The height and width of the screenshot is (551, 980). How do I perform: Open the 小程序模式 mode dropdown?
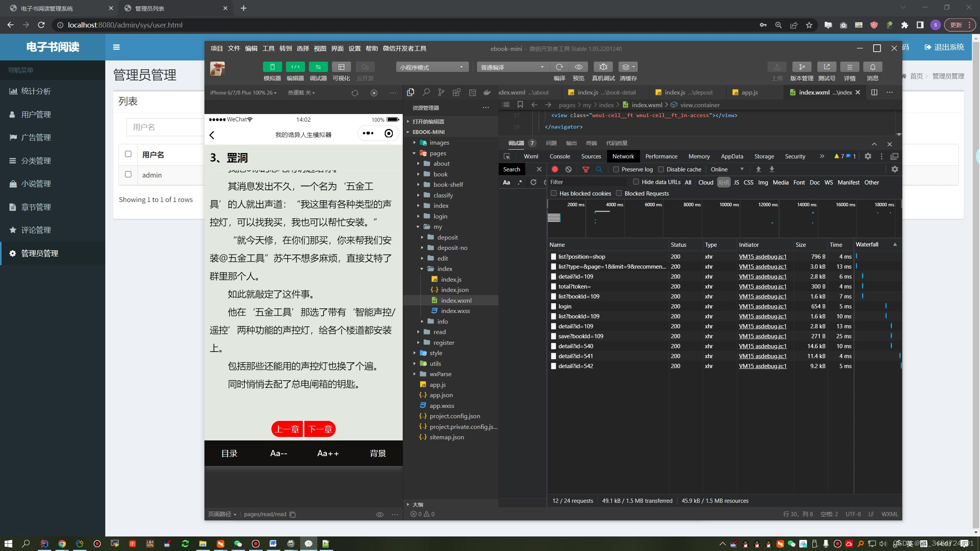point(432,67)
